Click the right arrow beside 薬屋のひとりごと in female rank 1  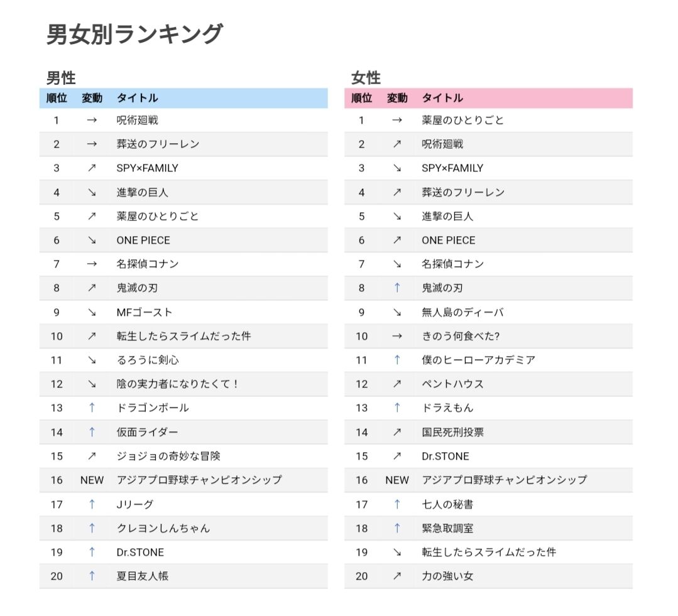(397, 120)
